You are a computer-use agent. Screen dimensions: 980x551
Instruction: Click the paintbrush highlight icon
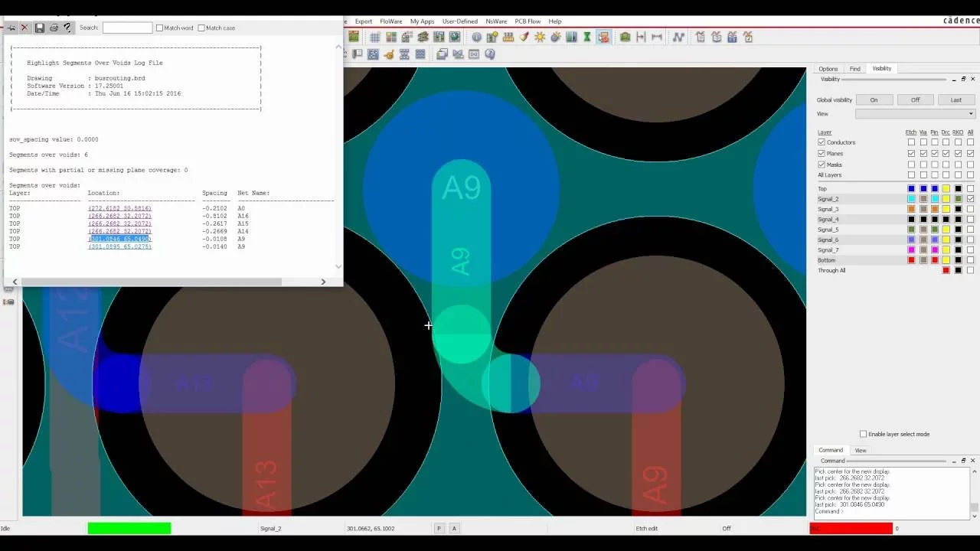pos(524,37)
